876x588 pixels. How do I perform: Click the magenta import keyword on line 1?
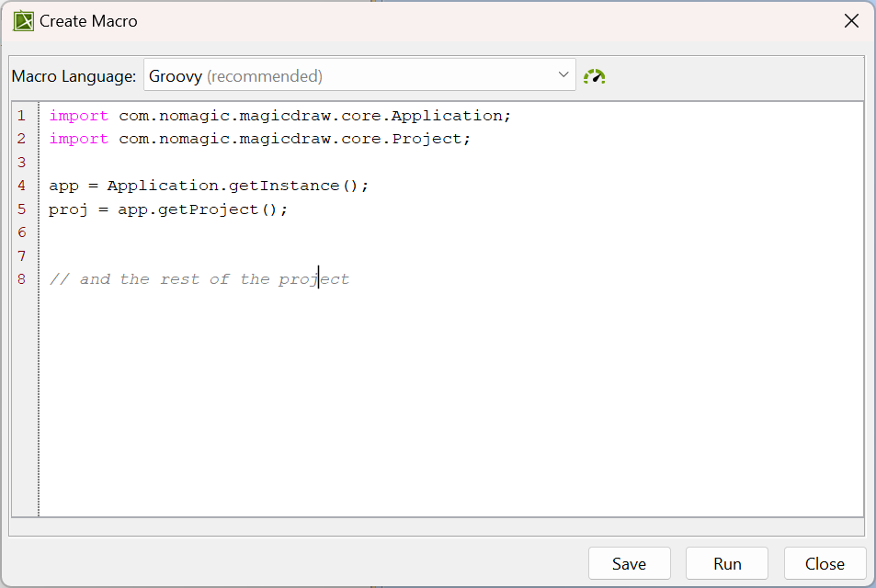point(79,115)
